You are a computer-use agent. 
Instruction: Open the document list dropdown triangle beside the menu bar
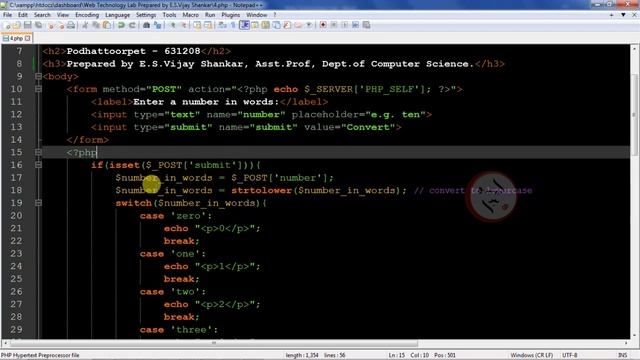(623, 15)
